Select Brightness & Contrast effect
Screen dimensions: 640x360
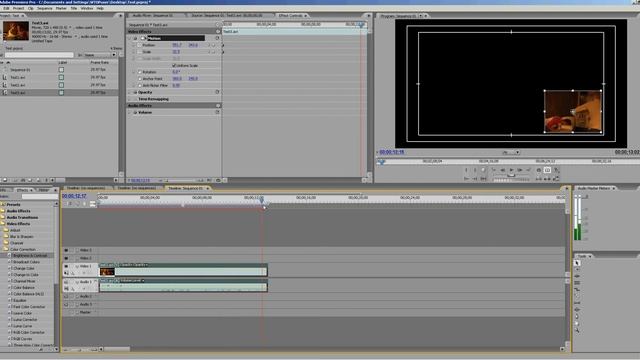click(x=29, y=256)
